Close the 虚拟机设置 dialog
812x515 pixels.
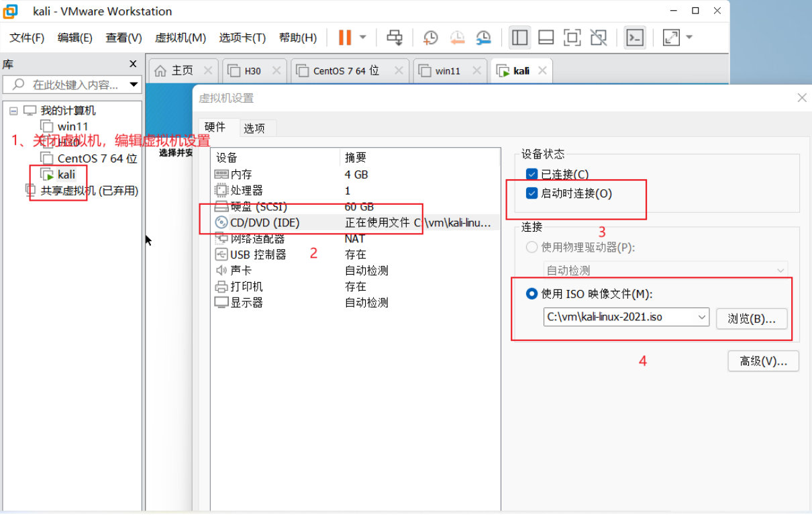tap(802, 98)
